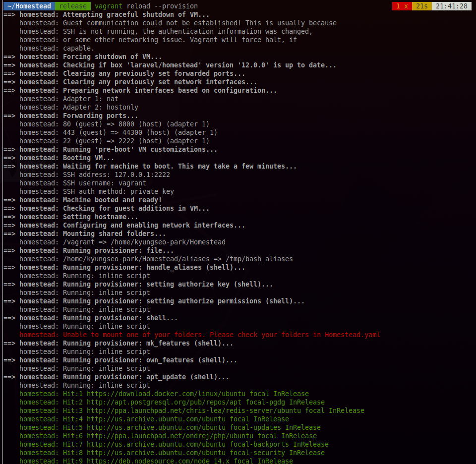Click the Hit:2 apt.postgresql.org line
This screenshot has width=476, height=464.
(x=172, y=403)
